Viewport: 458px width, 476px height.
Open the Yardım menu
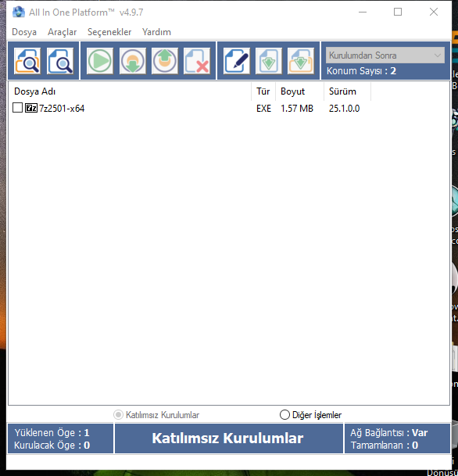[156, 32]
